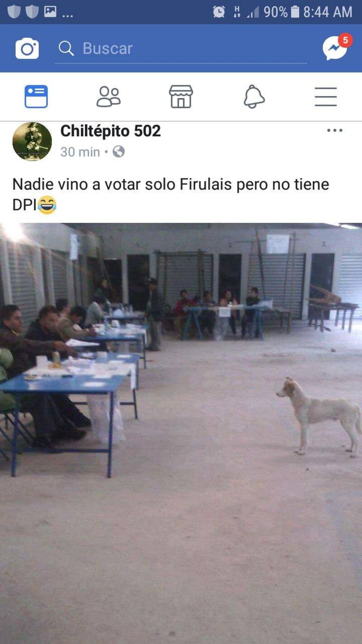This screenshot has height=644, width=362.
Task: Open the Notifications bell tab
Action: click(254, 96)
